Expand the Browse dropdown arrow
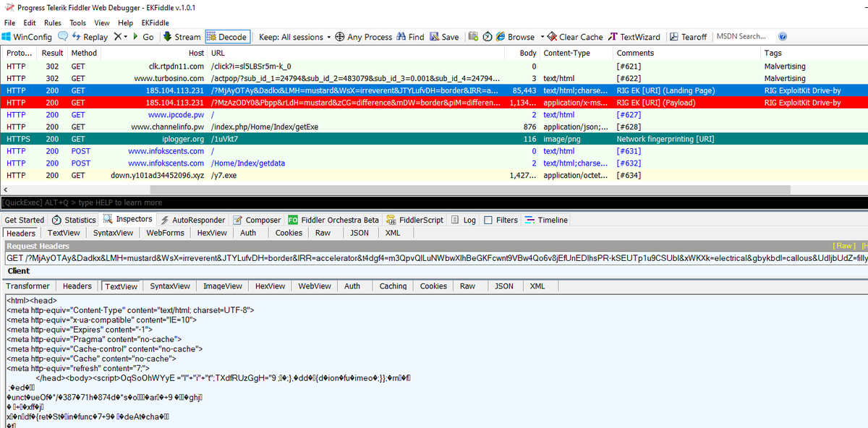Image resolution: width=868 pixels, height=428 pixels. tap(541, 37)
